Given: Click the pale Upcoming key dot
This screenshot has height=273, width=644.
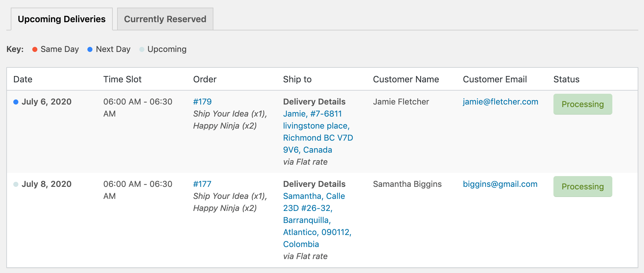Looking at the screenshot, I should [142, 49].
